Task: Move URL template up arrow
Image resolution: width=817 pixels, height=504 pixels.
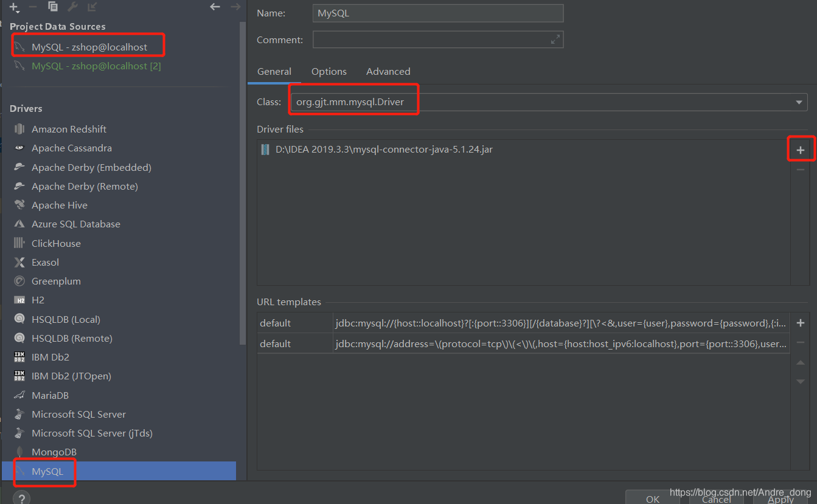Action: pos(801,362)
